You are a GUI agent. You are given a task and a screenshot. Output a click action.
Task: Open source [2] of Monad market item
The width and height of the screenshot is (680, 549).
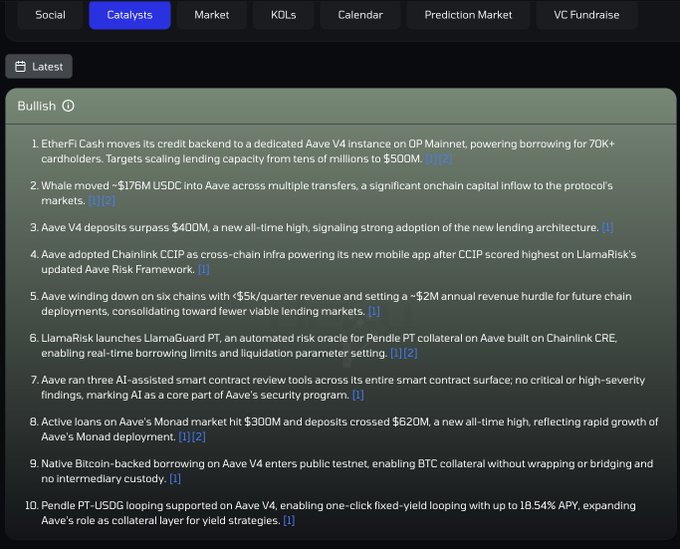tap(199, 437)
